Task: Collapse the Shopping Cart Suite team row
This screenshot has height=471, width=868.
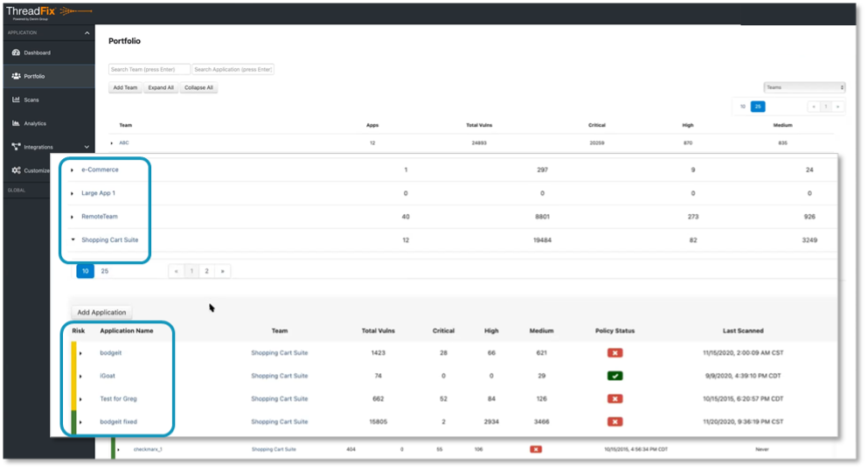Action: tap(73, 239)
